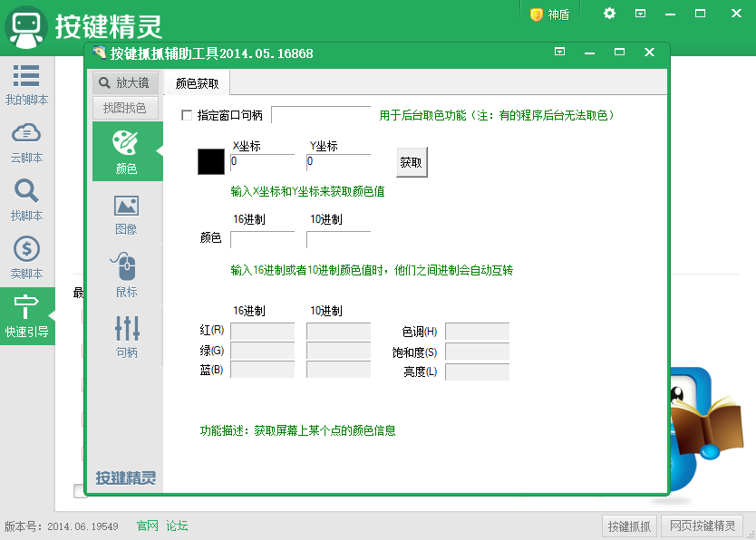Maximize the 按键抓抓辅助工具 window

[x=619, y=52]
